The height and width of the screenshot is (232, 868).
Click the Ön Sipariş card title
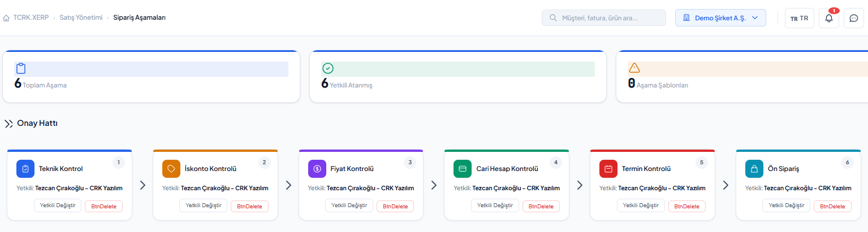(x=783, y=169)
